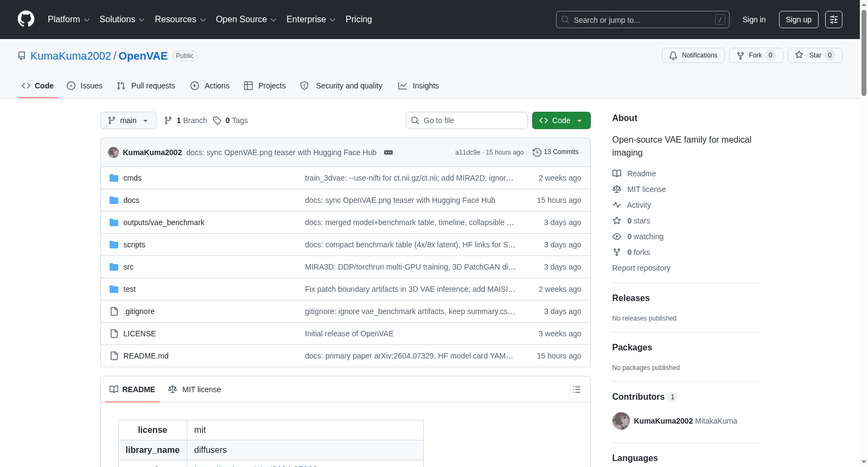Screen dimensions: 868x467
Task: Open commit message 'docs: sync OpenVAE.png teaser' in header row
Action: click(x=282, y=152)
